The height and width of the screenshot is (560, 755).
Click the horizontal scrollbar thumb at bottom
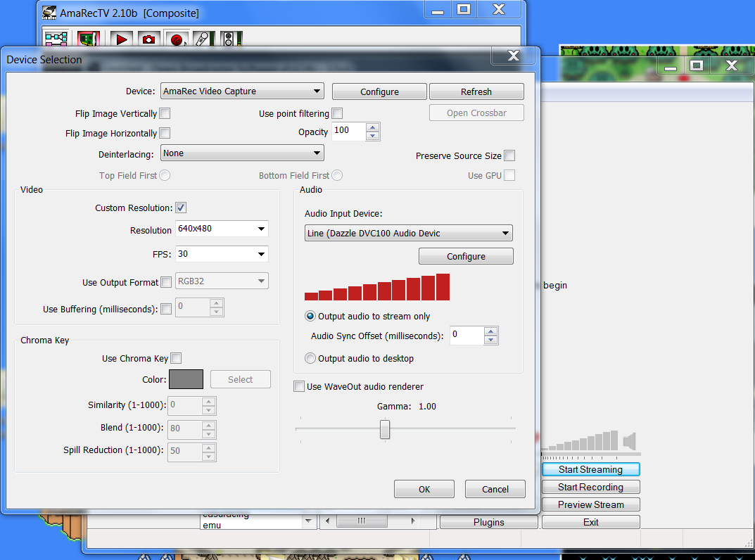click(362, 521)
